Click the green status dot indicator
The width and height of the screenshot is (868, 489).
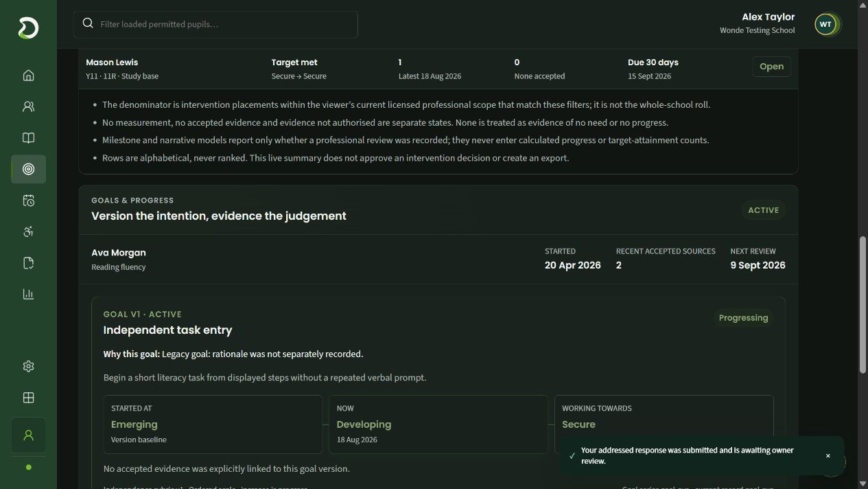(x=28, y=467)
